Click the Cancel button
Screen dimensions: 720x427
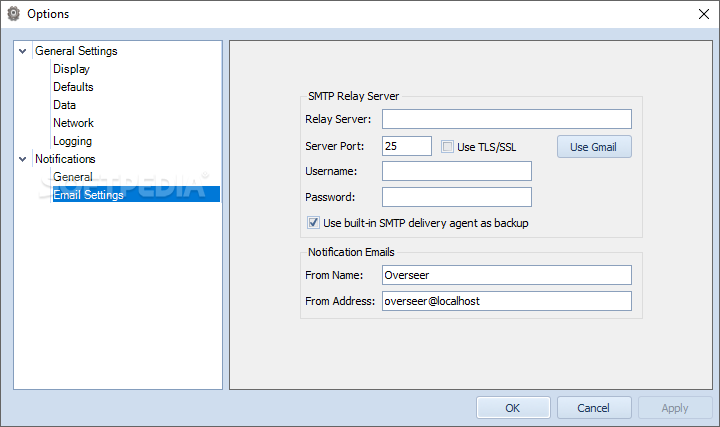[x=594, y=408]
